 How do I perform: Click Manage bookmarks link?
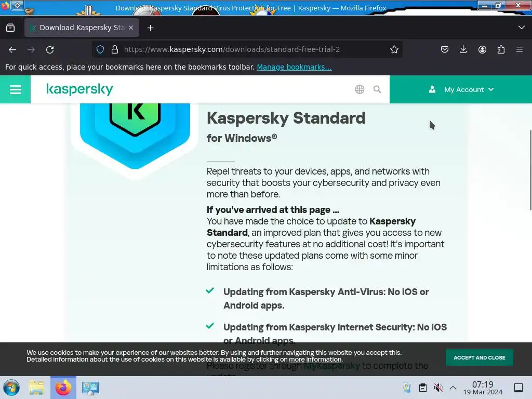[294, 67]
